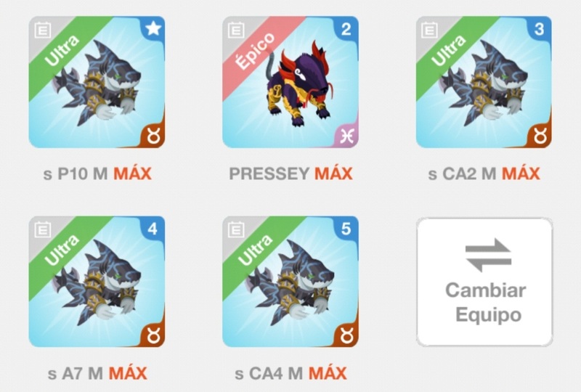The width and height of the screenshot is (581, 392).
Task: Click the Cambiar Equipo button text
Action: pyautogui.click(x=486, y=302)
